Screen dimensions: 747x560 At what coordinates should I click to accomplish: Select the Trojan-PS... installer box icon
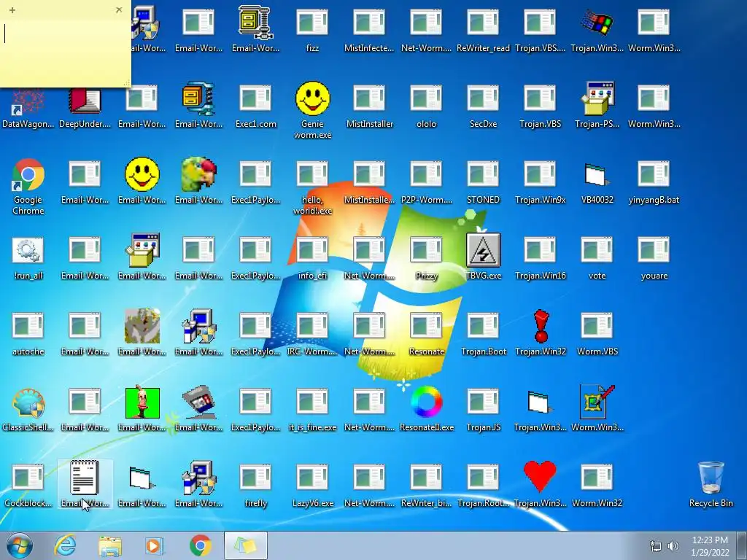tap(597, 98)
